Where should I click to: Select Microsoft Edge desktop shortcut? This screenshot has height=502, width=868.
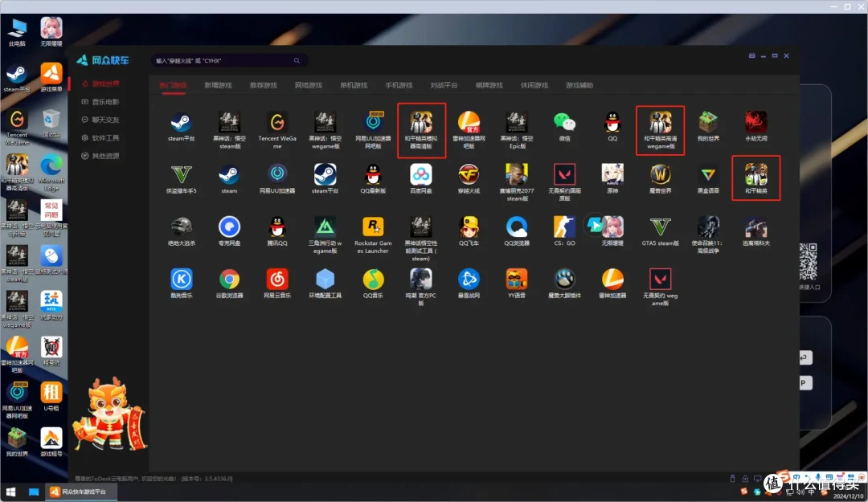[51, 173]
